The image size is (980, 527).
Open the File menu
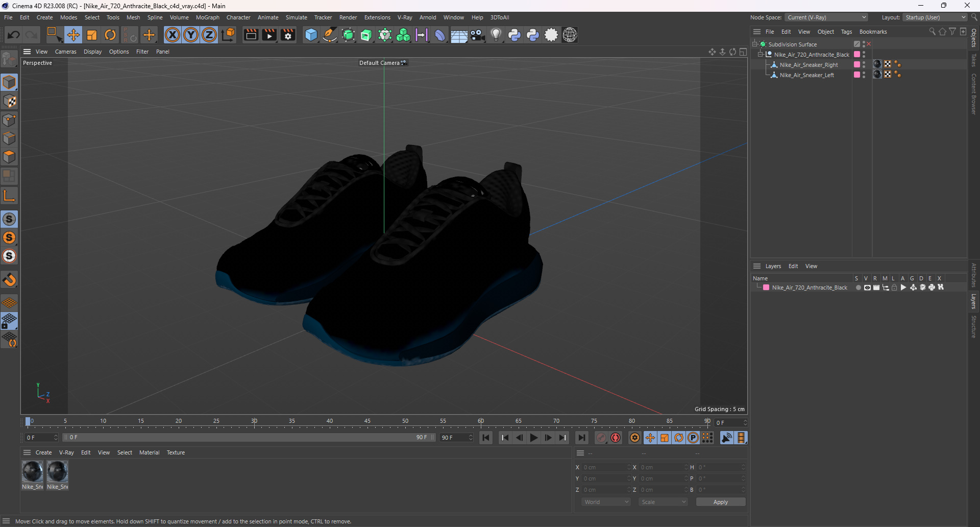click(8, 17)
